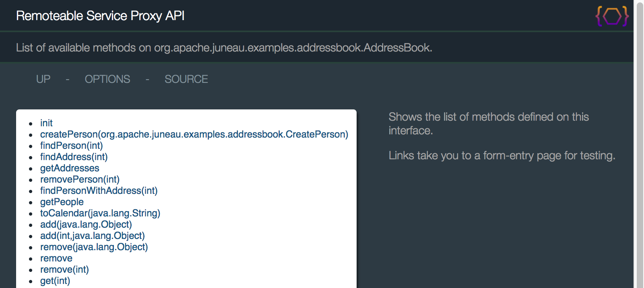Screen dimensions: 644x288
Task: Open the getPeople method page
Action: 62,202
